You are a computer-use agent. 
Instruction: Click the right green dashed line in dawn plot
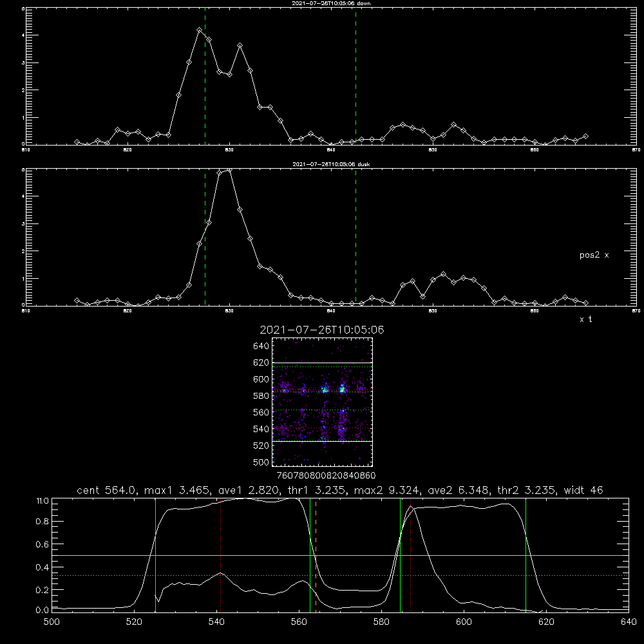[x=355, y=76]
